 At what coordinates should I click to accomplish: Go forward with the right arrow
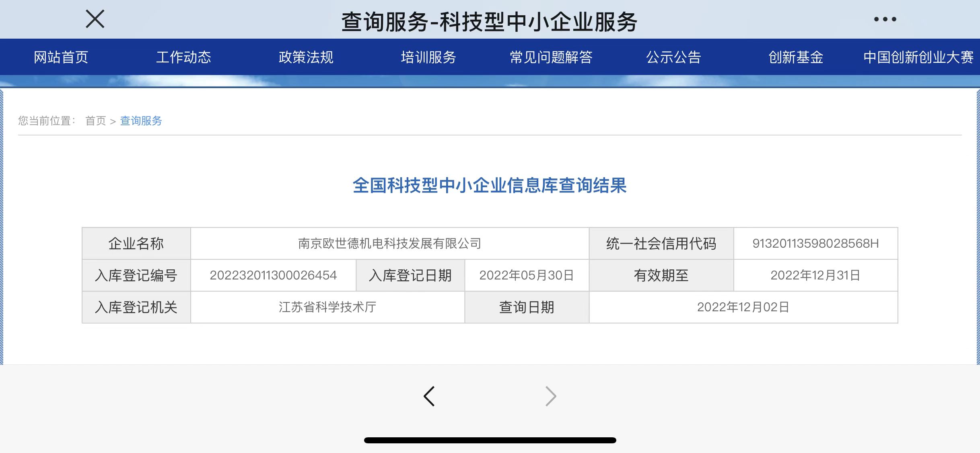tap(550, 396)
